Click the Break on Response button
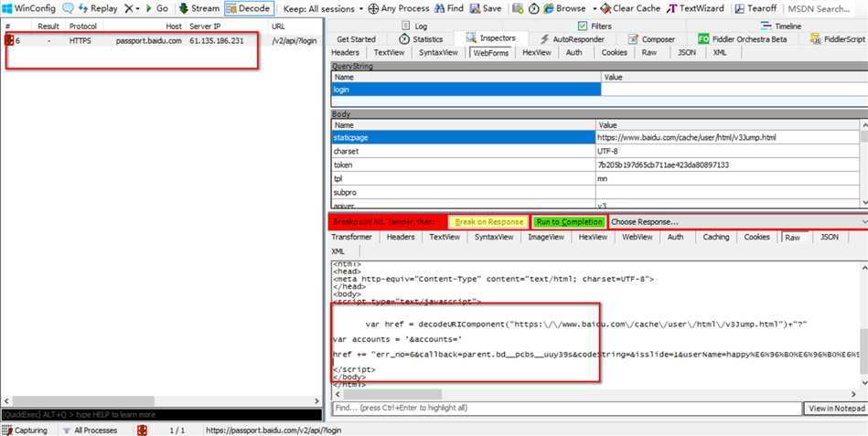Screen dimensions: 868x436 point(489,222)
